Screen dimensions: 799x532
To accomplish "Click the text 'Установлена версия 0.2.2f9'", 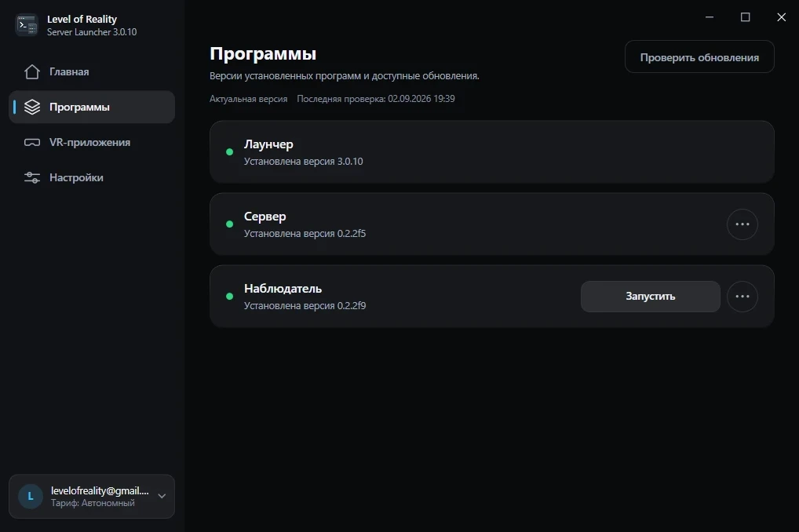I will (x=305, y=306).
